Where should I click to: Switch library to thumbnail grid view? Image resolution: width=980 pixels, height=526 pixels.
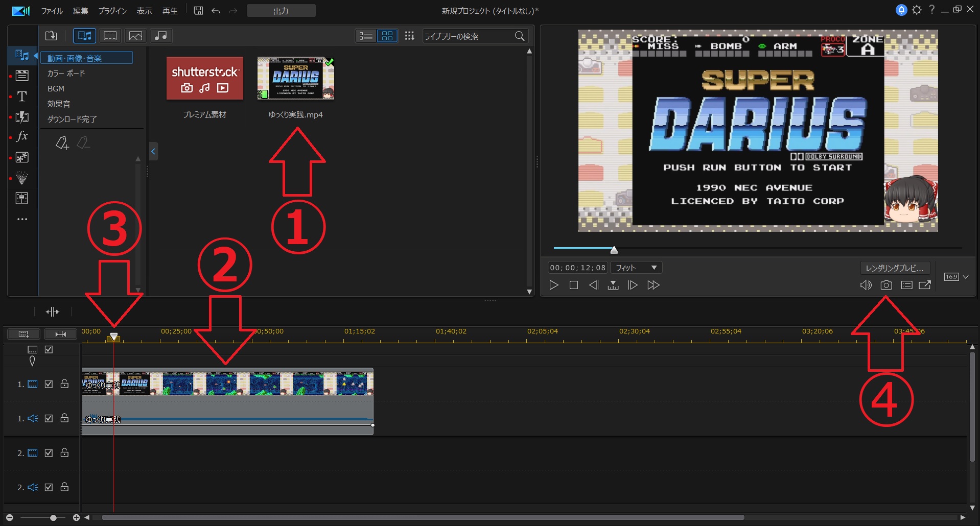tap(387, 36)
